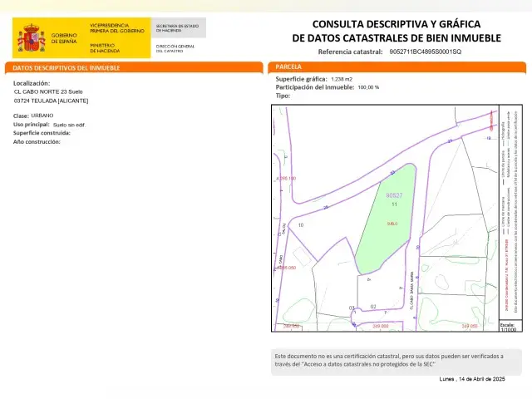The height and width of the screenshot is (399, 532).
Task: Click the title line 'CONSULTA DESCRIPTIVA Y GRÁFICA'
Action: point(397,24)
